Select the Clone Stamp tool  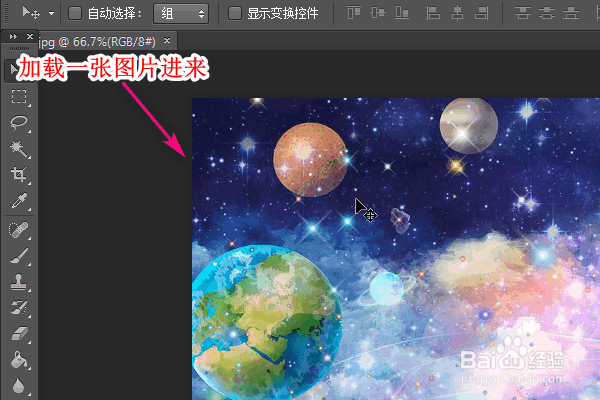pos(19,282)
